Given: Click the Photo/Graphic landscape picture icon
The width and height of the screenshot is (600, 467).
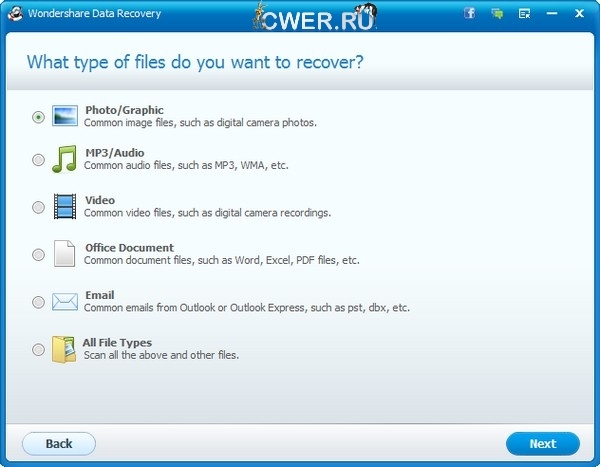Looking at the screenshot, I should (x=65, y=116).
